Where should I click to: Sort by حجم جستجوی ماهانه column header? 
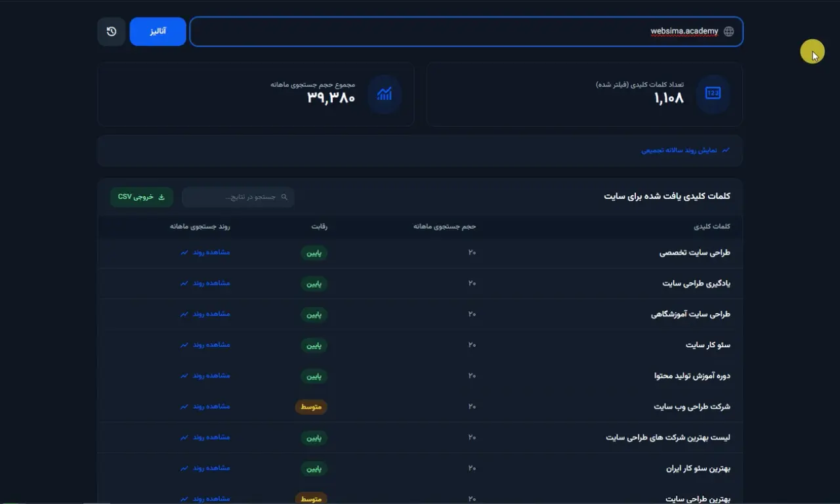click(444, 226)
